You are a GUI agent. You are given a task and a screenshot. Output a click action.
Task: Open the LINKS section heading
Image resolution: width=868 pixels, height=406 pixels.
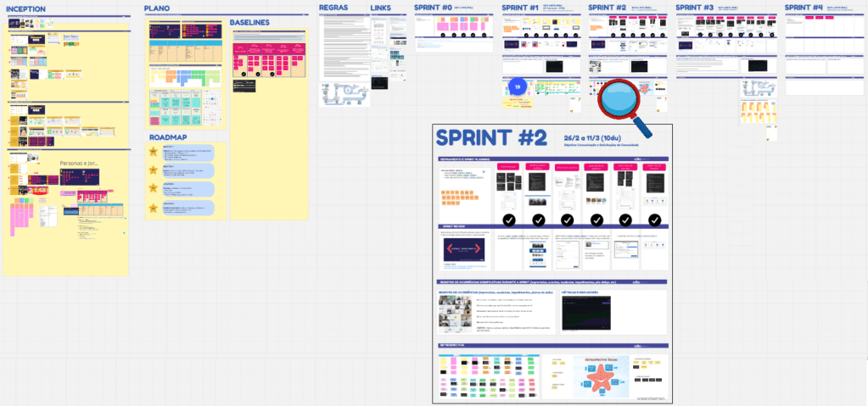point(381,8)
